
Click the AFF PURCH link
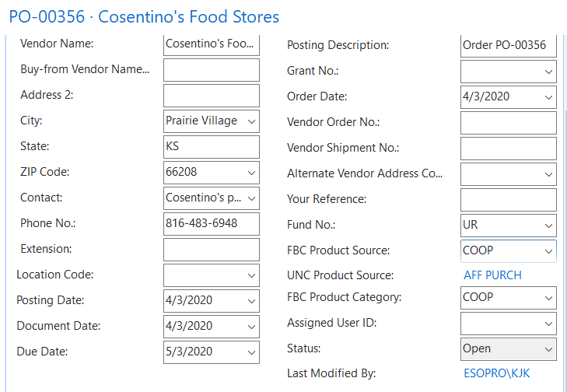[492, 275]
